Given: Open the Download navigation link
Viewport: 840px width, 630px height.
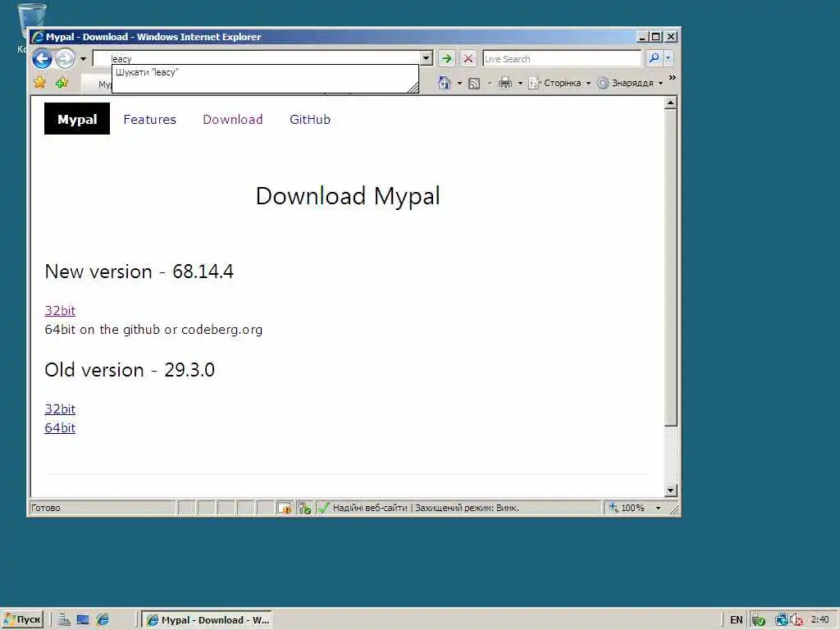Looking at the screenshot, I should [232, 120].
